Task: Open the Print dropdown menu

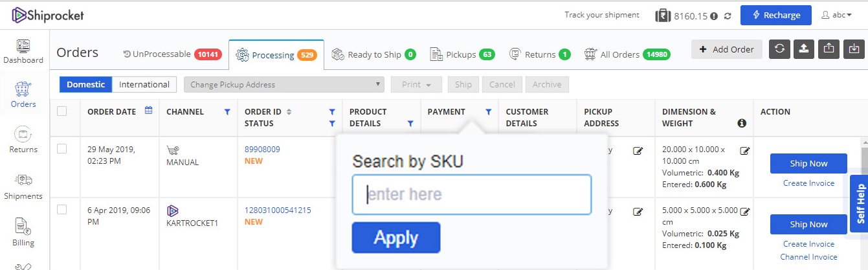Action: click(416, 85)
